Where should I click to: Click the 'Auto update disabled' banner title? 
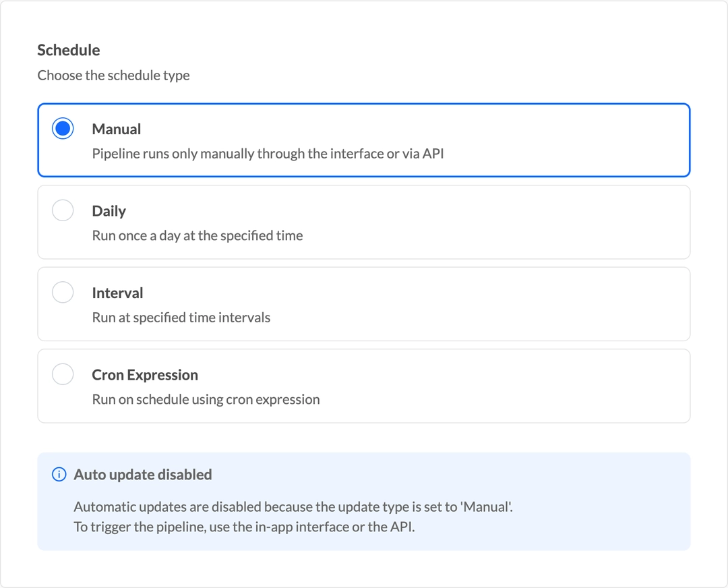143,475
